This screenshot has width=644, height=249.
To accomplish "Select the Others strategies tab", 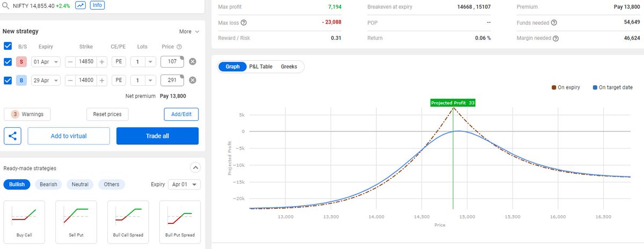I will (112, 184).
